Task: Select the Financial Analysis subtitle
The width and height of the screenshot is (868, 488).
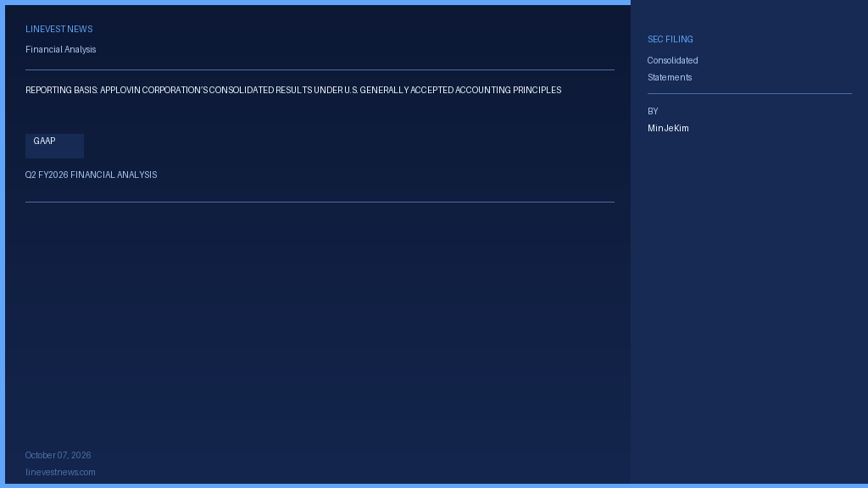Action: click(x=60, y=49)
